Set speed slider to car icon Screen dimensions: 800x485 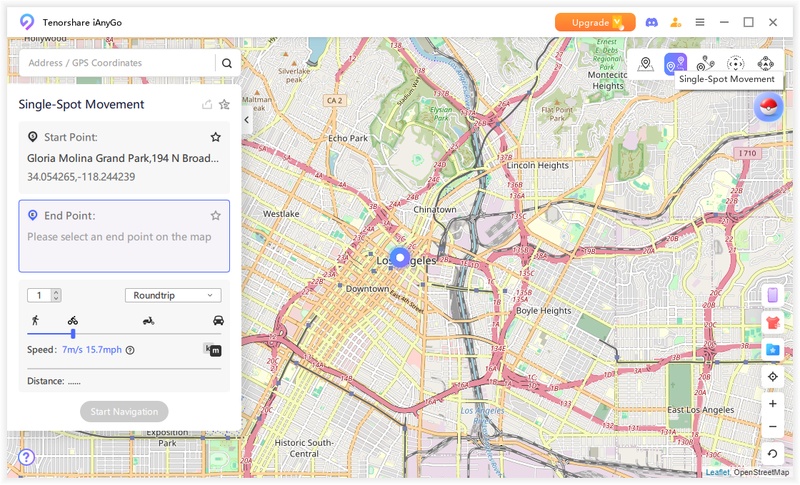[218, 321]
